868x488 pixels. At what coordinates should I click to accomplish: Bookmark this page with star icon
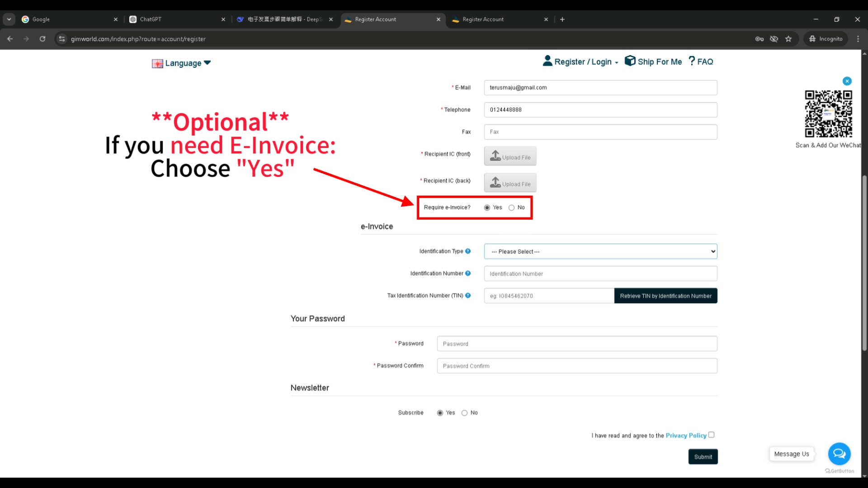788,39
